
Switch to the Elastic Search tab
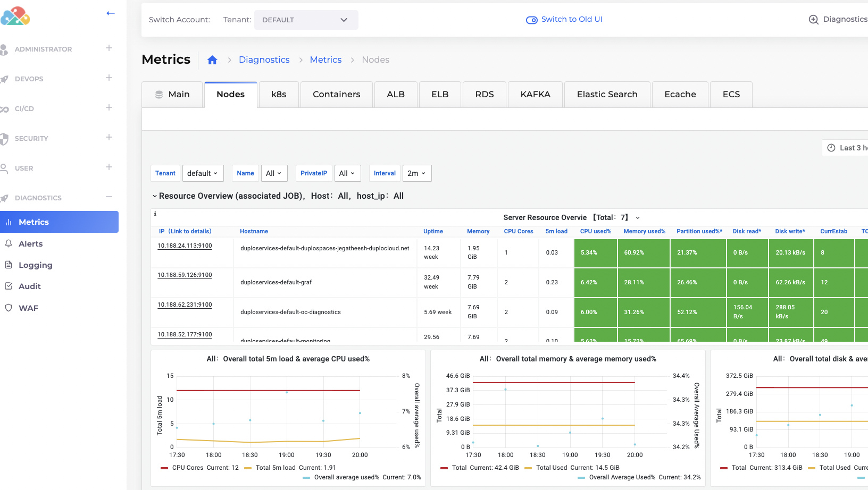point(607,95)
